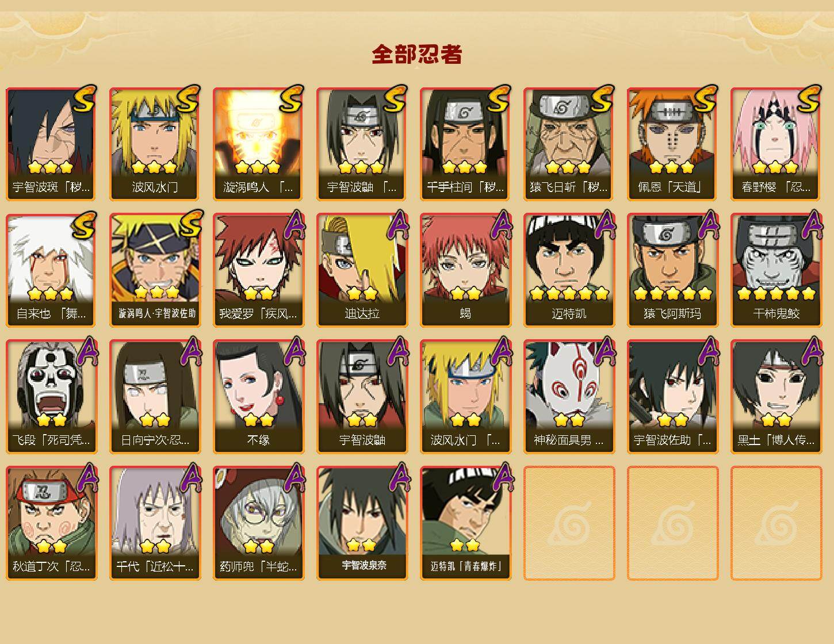Screen dimensions: 834x644
Task: Click the first empty ninja slot
Action: point(569,523)
